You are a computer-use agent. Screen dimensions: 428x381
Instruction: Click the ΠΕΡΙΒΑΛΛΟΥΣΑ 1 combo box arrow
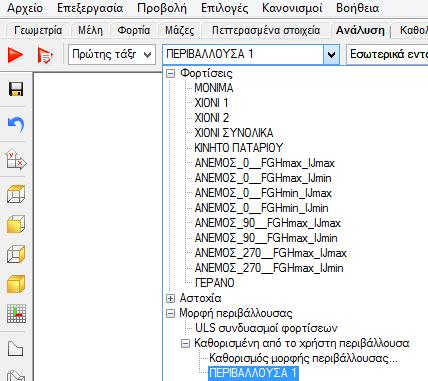[x=331, y=54]
